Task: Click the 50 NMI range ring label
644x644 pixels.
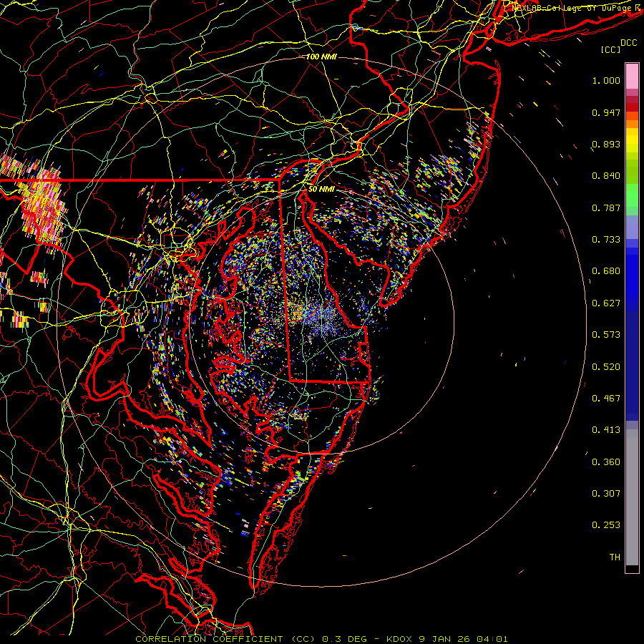Action: (321, 189)
